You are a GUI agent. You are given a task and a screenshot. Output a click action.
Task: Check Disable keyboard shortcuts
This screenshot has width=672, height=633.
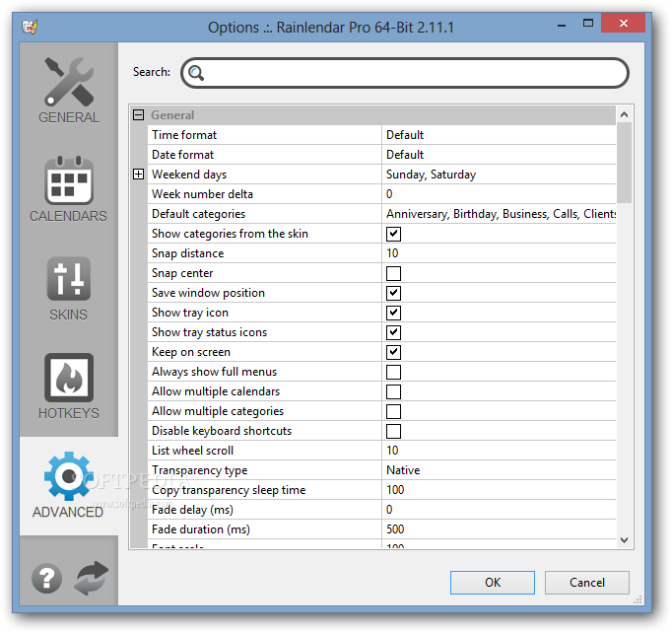[x=393, y=432]
